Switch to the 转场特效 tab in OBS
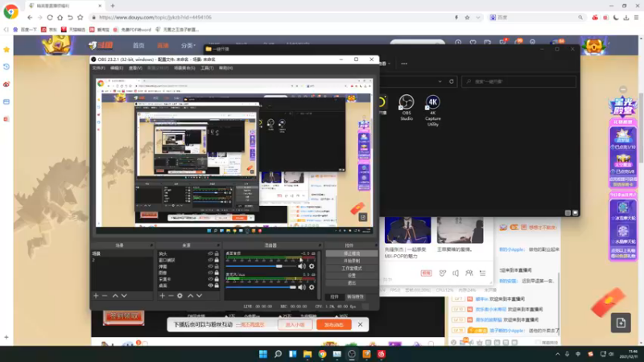Screen dimensions: 644x362 tap(355, 297)
